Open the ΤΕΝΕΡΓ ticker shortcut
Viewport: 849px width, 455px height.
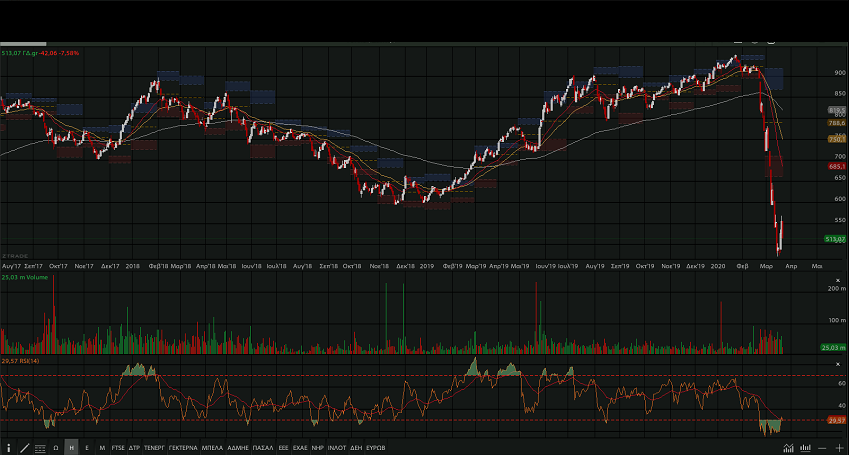(x=154, y=447)
